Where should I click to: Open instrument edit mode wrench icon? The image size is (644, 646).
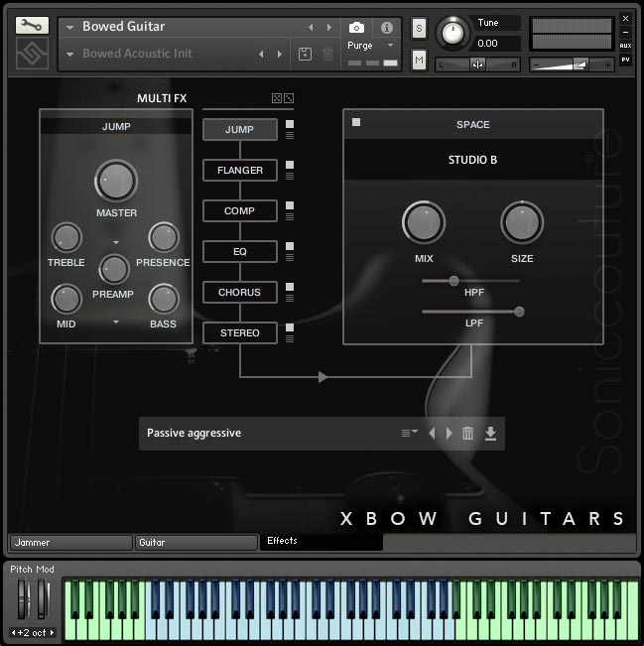(32, 26)
